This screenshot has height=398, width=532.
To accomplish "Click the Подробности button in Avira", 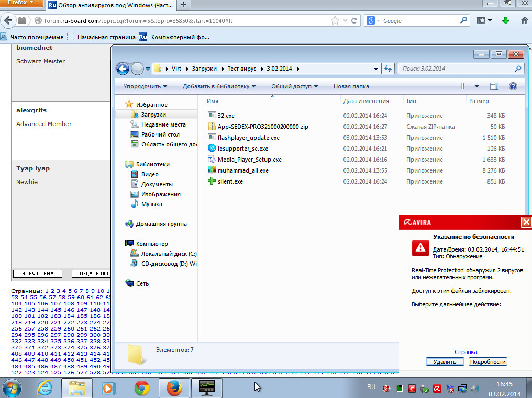I will (x=487, y=362).
